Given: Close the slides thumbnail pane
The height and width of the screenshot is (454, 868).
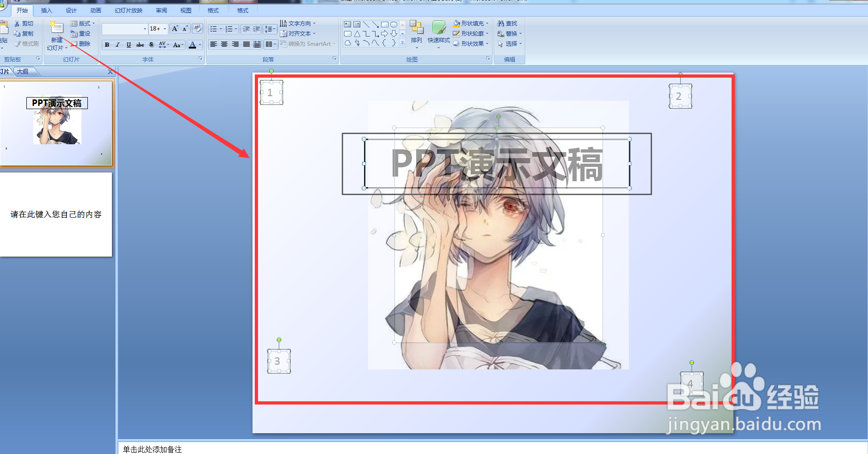Looking at the screenshot, I should point(110,72).
